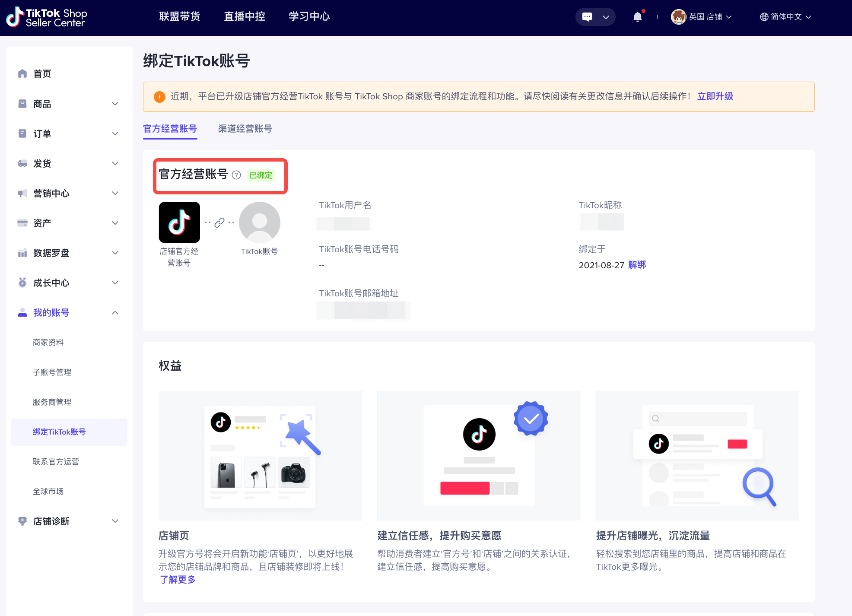
Task: Click the 解绑 unbind link
Action: (637, 265)
